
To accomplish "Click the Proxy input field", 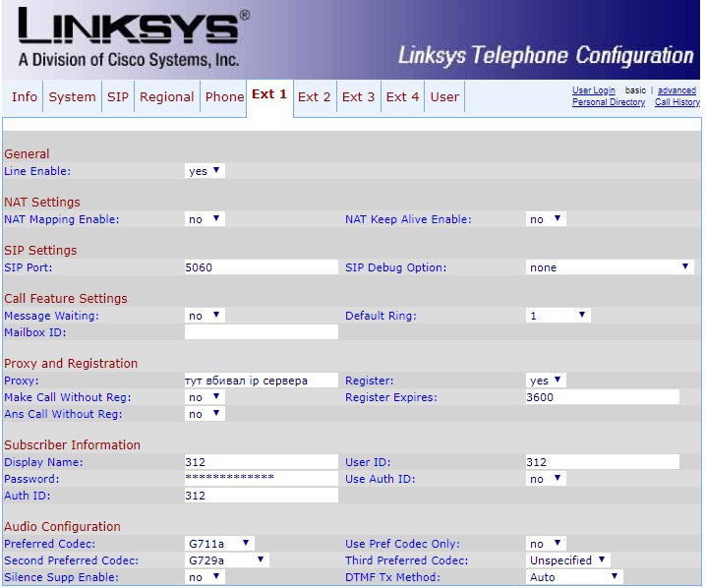I will (262, 381).
